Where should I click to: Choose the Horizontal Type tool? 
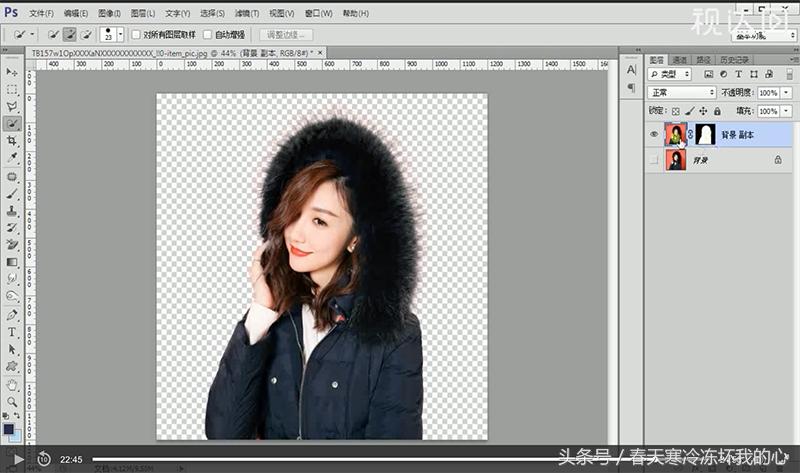(x=12, y=331)
